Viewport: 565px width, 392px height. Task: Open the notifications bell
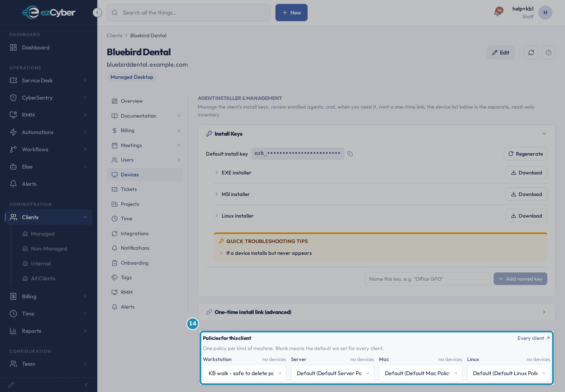click(x=498, y=12)
